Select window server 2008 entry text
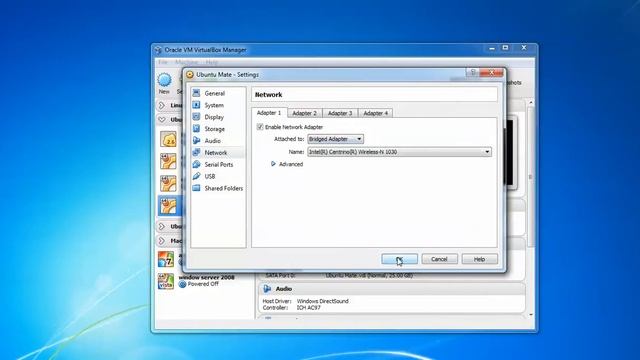The height and width of the screenshot is (360, 640). [207, 278]
